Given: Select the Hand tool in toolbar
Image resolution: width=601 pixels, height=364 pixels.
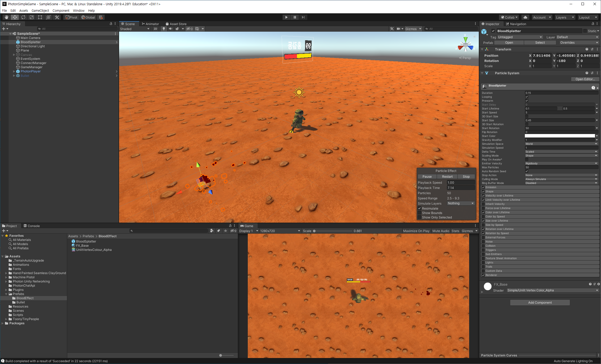Looking at the screenshot, I should 7,17.
